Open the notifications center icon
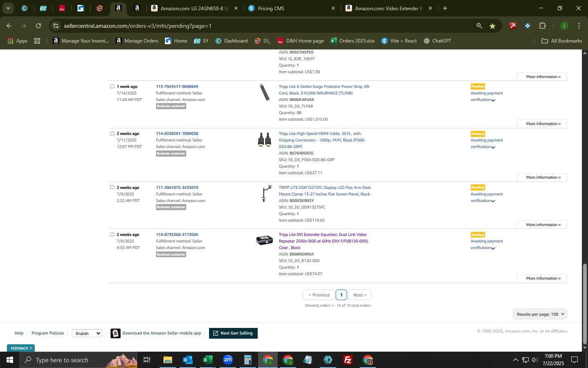The height and width of the screenshot is (368, 588). point(575,360)
